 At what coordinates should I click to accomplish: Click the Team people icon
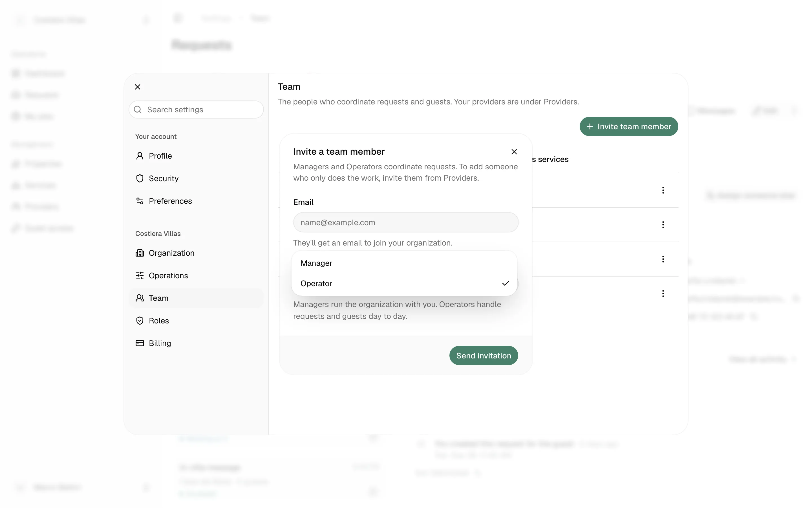[x=140, y=298]
